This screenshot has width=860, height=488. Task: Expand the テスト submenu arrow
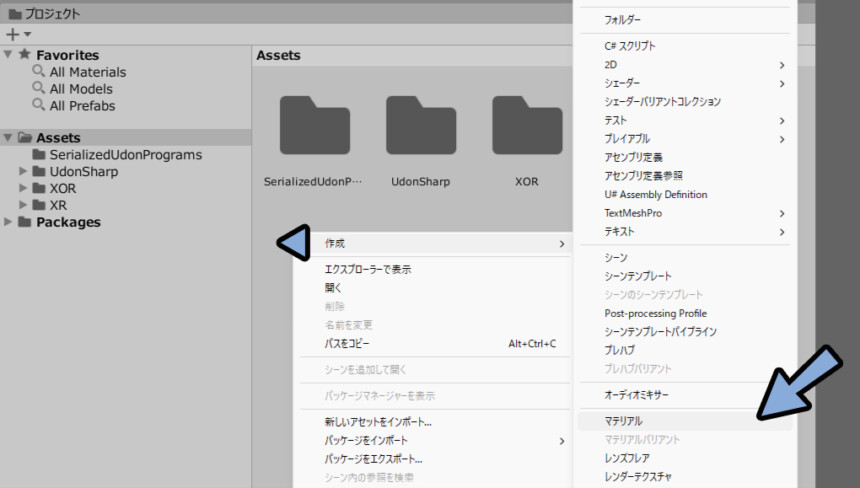pyautogui.click(x=782, y=121)
